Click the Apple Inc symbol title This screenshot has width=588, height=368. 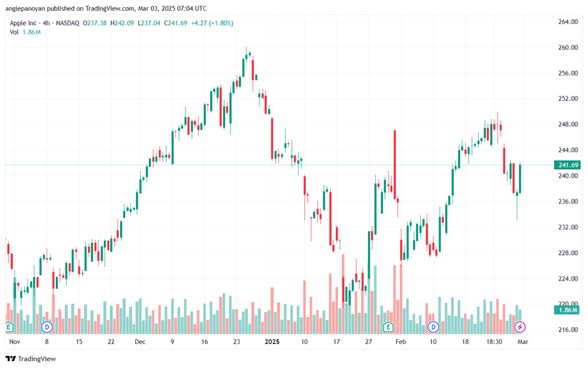tap(23, 23)
